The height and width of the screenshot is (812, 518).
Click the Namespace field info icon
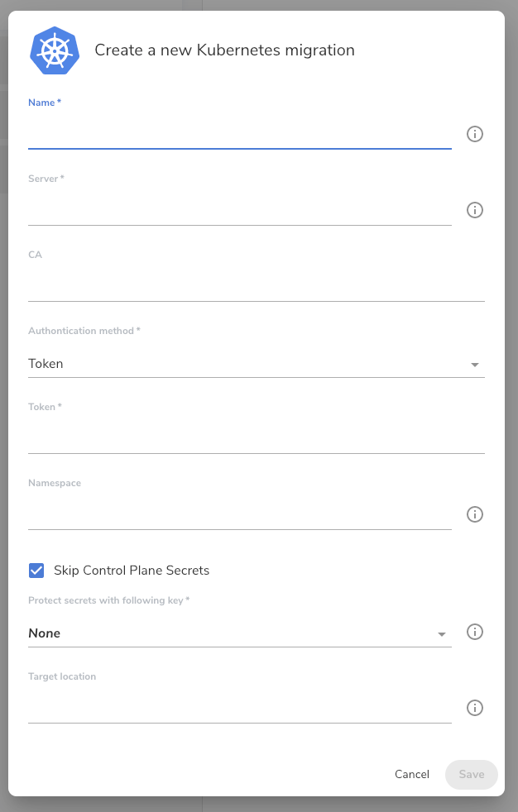474,514
